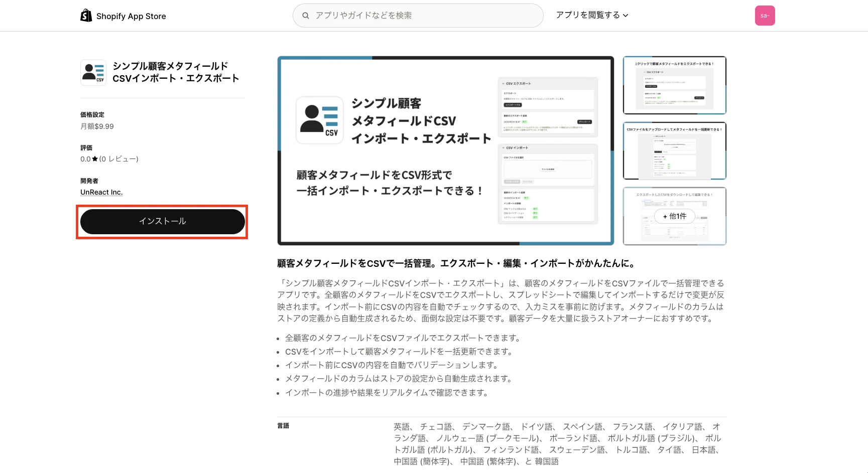
Task: Click the 価格設定 label
Action: (x=92, y=115)
